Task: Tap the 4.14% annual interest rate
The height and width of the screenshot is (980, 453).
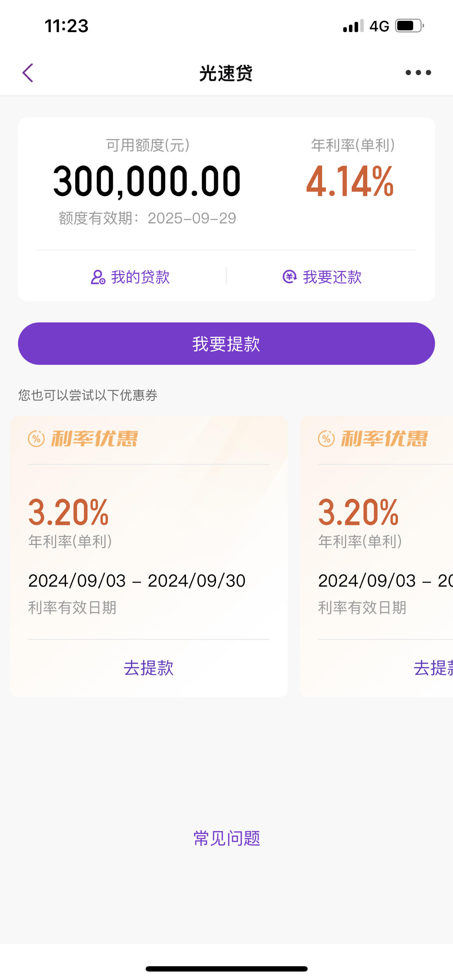Action: click(x=350, y=182)
